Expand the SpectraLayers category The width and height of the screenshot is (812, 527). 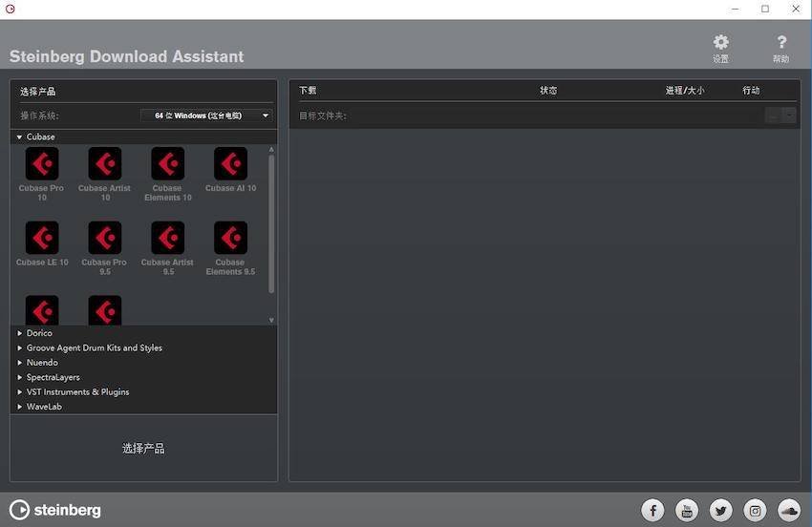(x=19, y=377)
